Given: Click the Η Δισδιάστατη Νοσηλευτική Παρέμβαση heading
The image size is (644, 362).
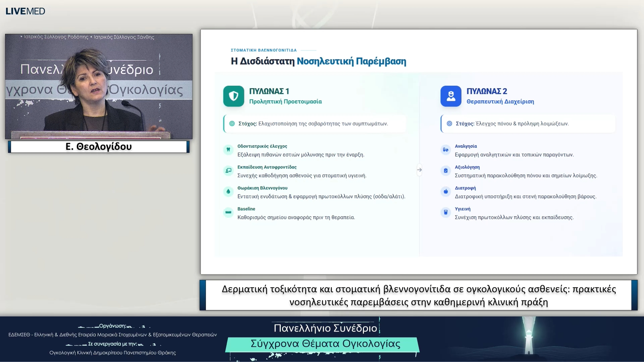Looking at the screenshot, I should 318,61.
